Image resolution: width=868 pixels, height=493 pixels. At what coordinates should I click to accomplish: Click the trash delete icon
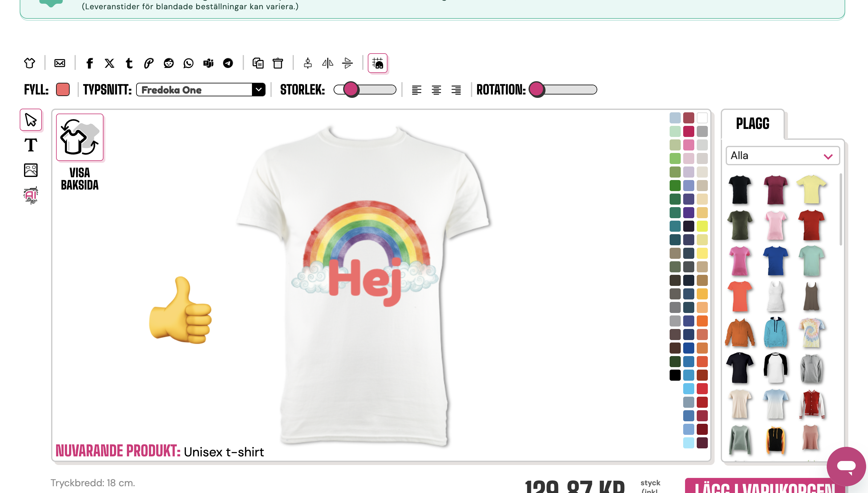point(278,63)
